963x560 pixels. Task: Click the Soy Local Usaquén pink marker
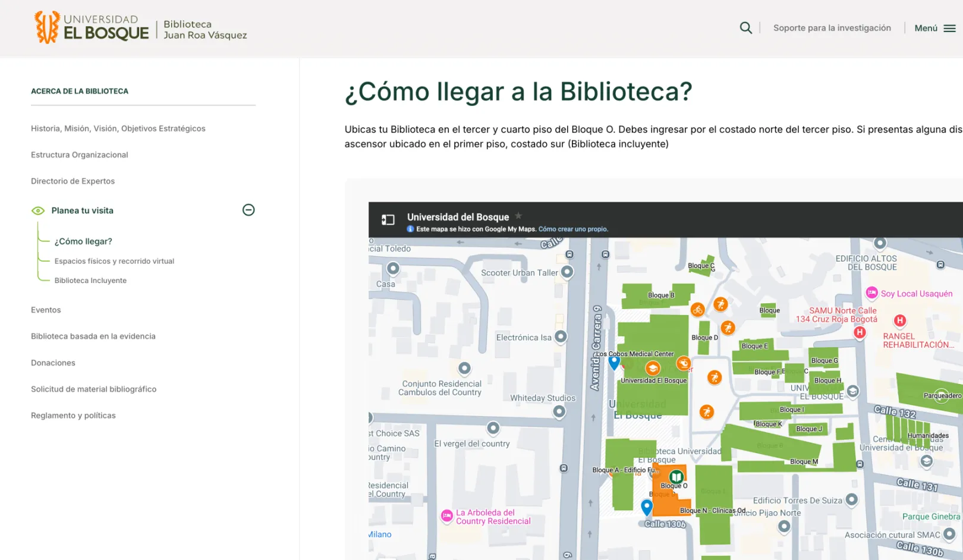pos(871,293)
